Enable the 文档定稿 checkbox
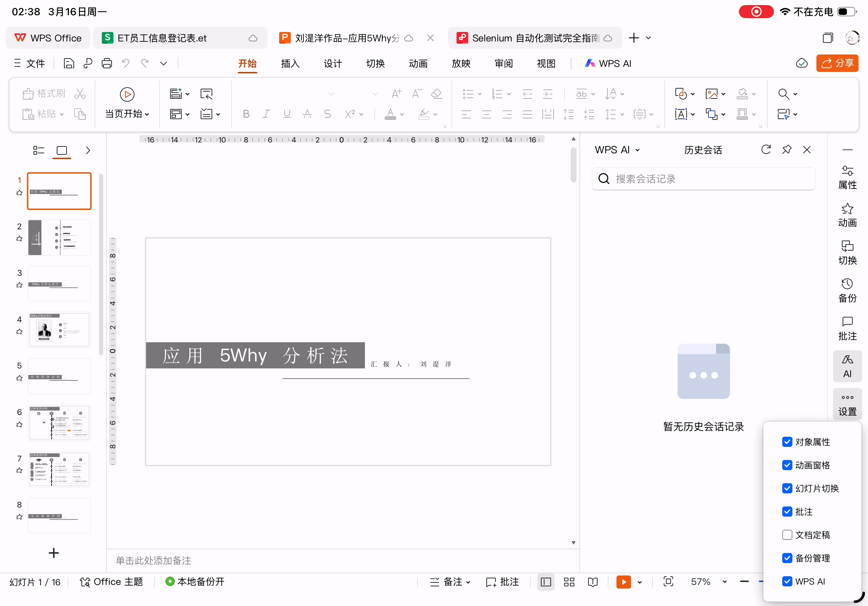 787,534
